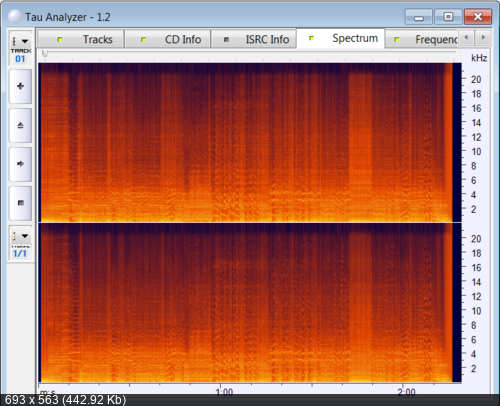This screenshot has height=406, width=500.
Task: Click the ISRC Info tab gray indicator
Action: click(x=226, y=40)
